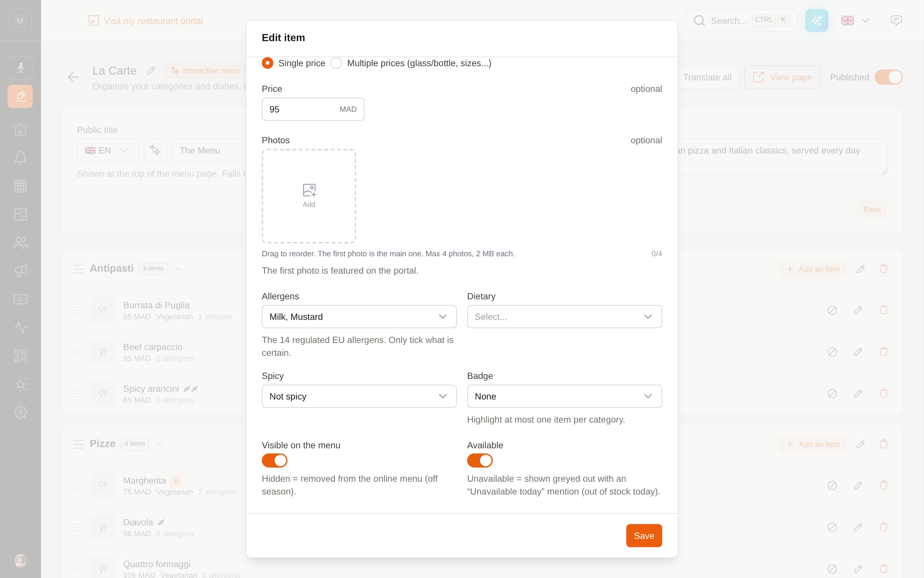This screenshot has width=924, height=578.
Task: Click the Interactive menu badge
Action: click(x=205, y=71)
